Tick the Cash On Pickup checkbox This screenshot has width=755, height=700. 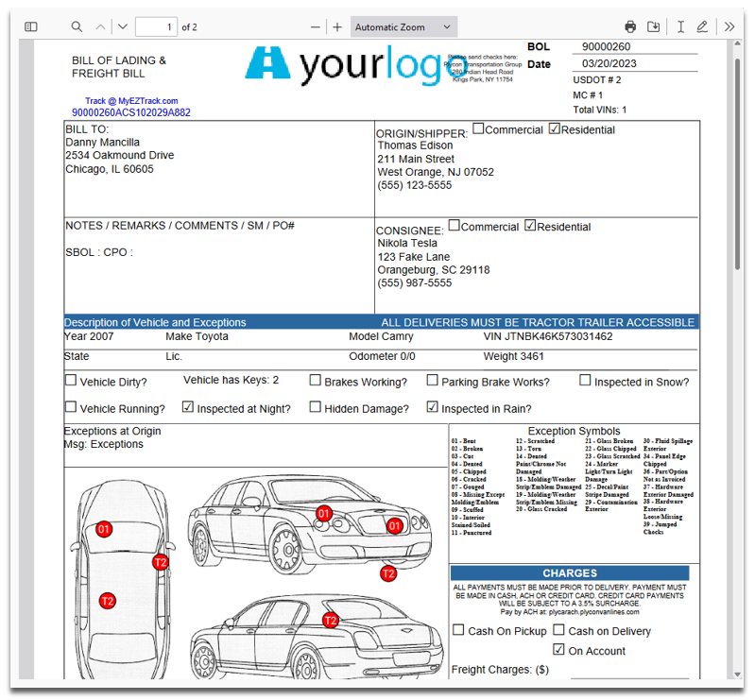pyautogui.click(x=458, y=630)
